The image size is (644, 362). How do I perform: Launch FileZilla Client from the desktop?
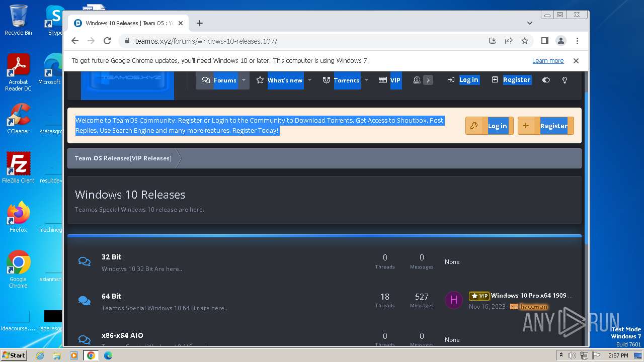pos(18,167)
